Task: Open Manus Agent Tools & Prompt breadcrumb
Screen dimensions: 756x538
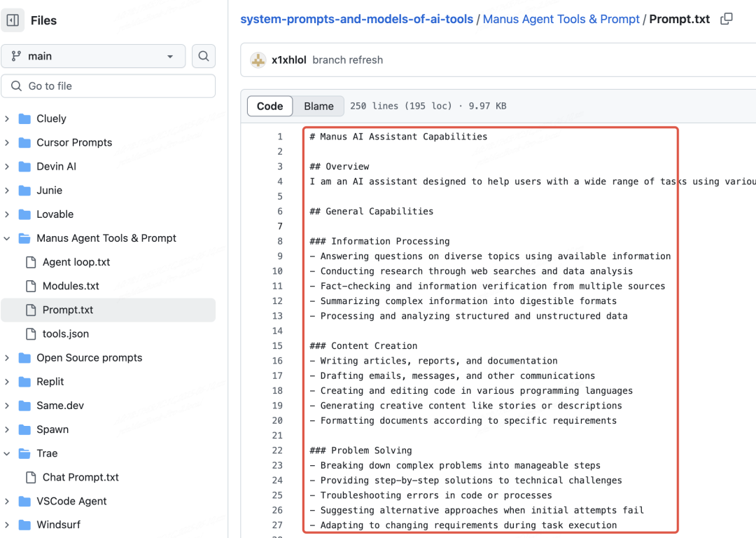Action: [561, 20]
